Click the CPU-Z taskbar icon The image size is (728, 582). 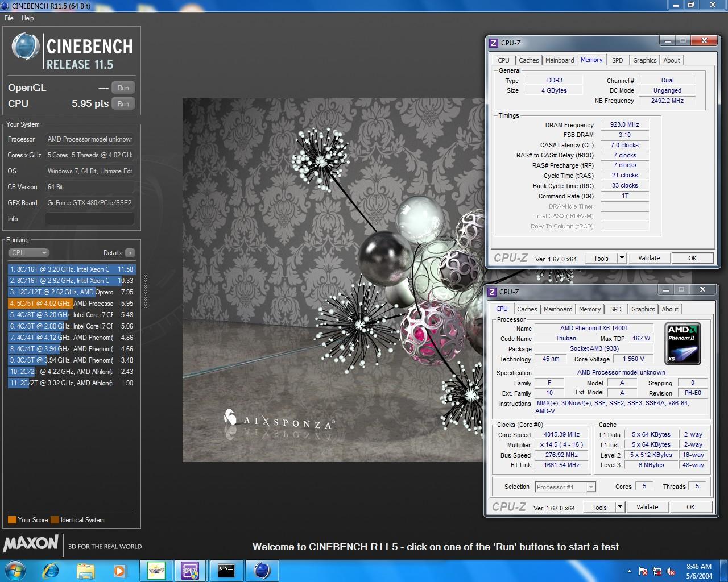click(x=190, y=570)
